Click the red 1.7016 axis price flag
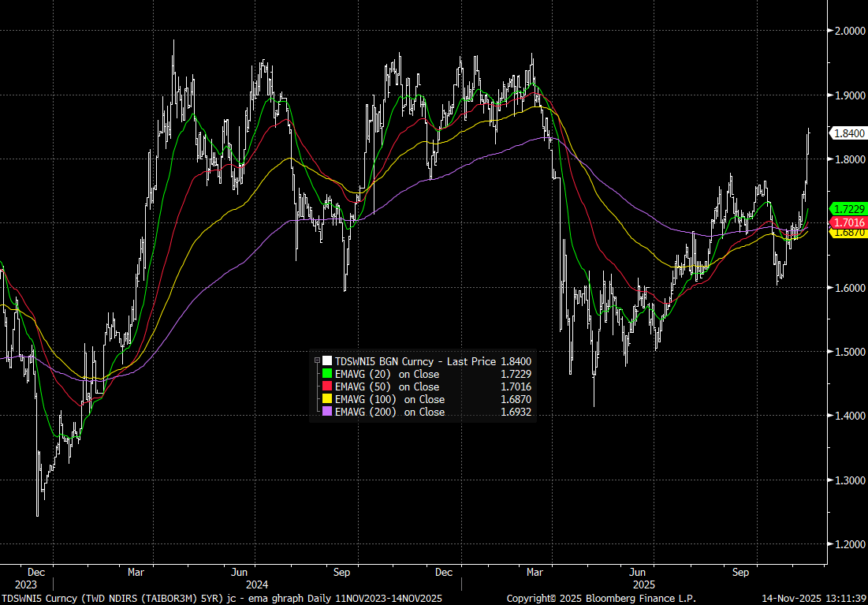Screen dimensions: 868x605 tap(848, 222)
